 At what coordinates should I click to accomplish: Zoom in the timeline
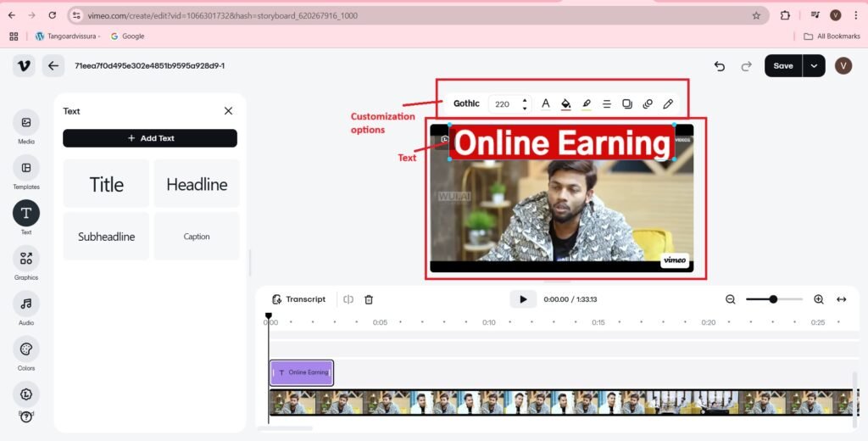pyautogui.click(x=819, y=299)
